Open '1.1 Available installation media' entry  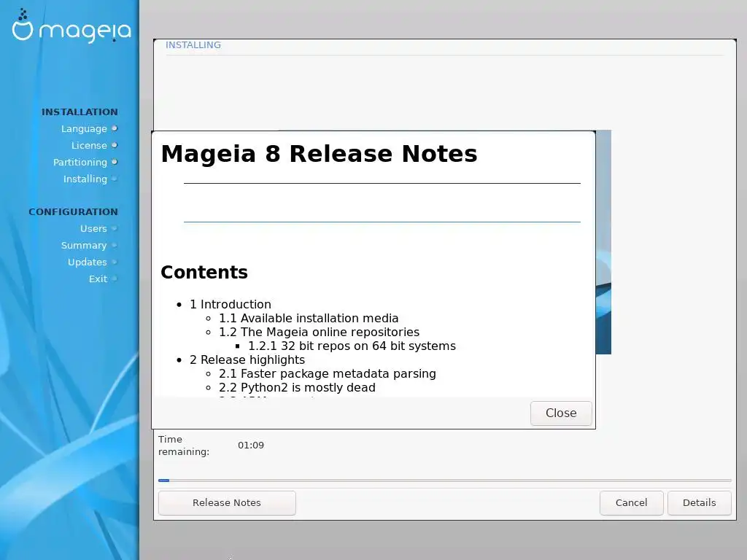click(x=309, y=318)
